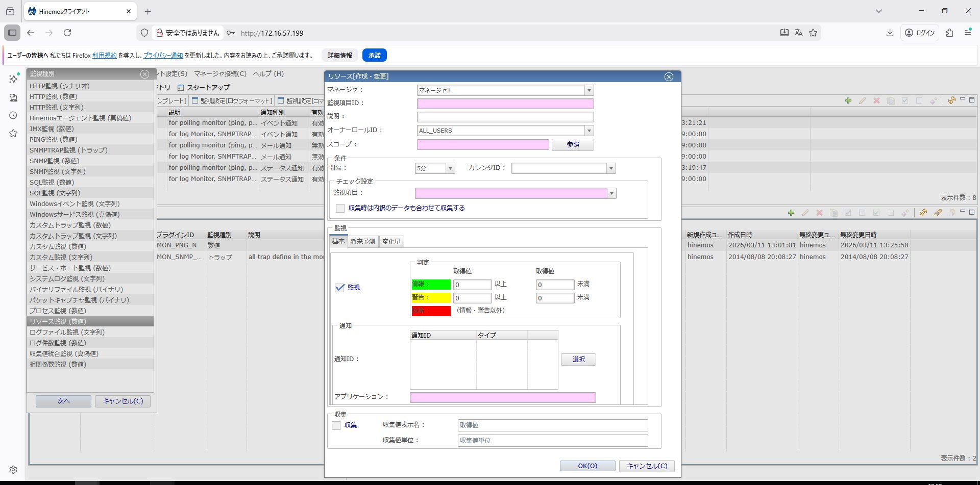This screenshot has height=485, width=980.
Task: Open the Firefox history clock icon in the sidebar
Action: [x=13, y=116]
